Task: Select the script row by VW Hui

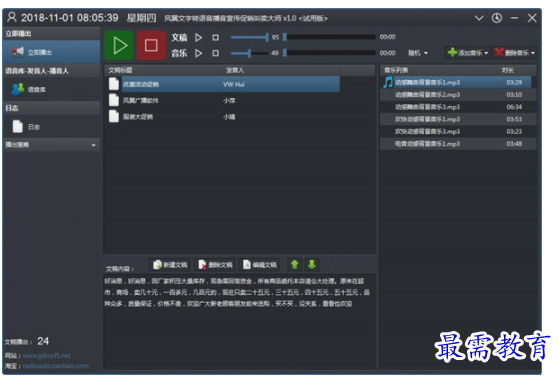Action: click(x=224, y=84)
